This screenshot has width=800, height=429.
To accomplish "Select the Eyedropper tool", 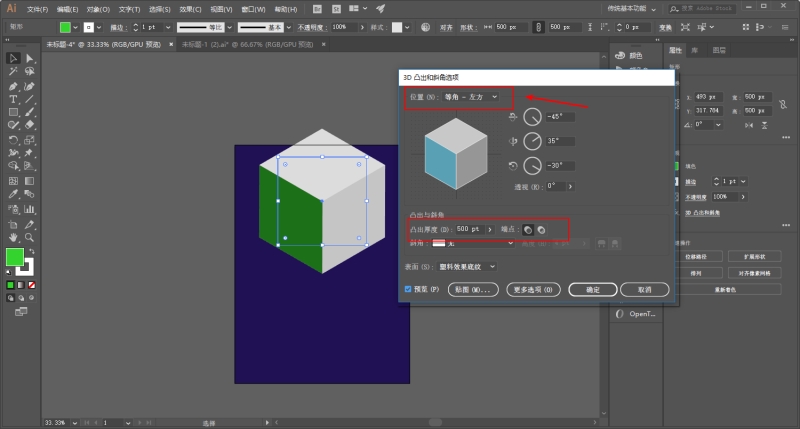I will pos(13,194).
